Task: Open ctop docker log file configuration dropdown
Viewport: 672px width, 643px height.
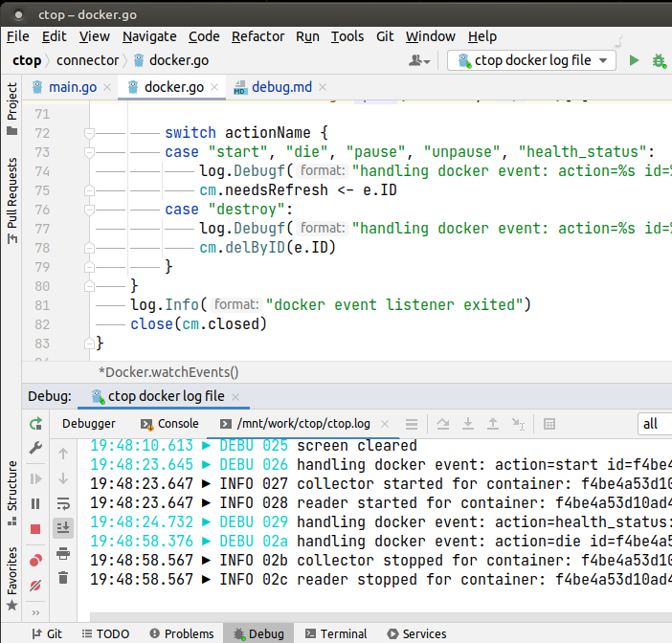Action: 532,60
